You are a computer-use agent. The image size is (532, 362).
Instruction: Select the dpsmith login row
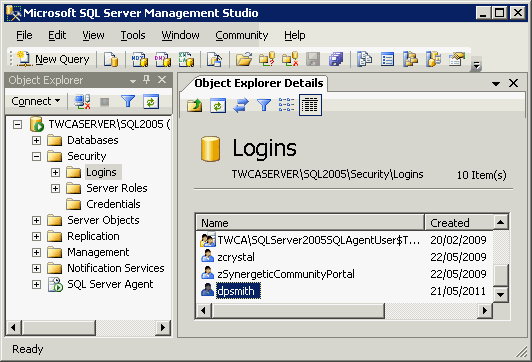pyautogui.click(x=345, y=291)
